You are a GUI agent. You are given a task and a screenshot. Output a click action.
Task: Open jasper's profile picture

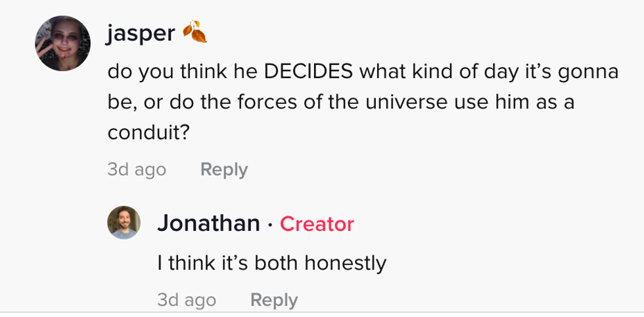click(x=63, y=43)
